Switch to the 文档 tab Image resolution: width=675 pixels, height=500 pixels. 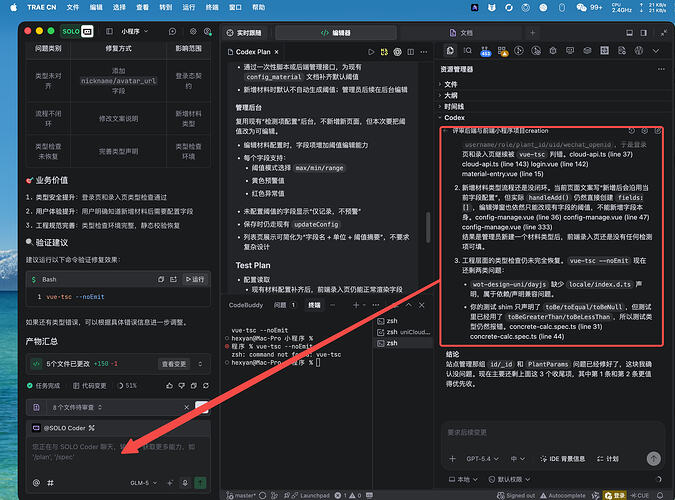coord(461,33)
